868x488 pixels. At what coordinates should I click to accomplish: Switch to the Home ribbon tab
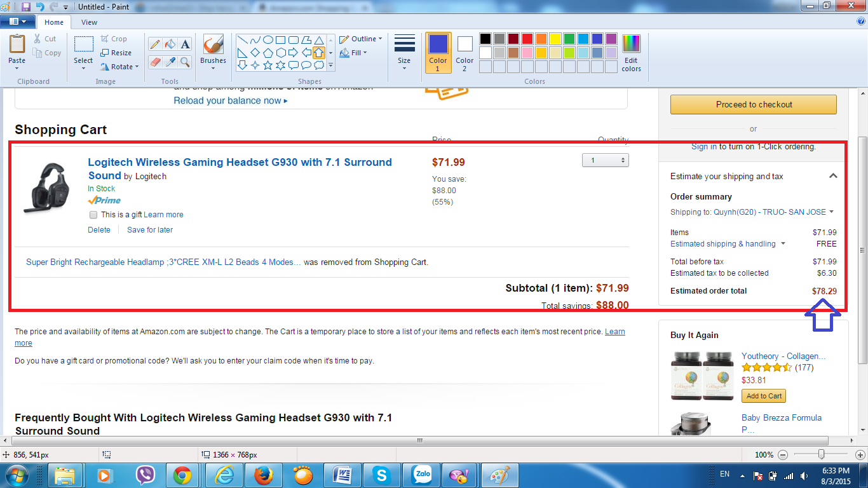tap(54, 22)
